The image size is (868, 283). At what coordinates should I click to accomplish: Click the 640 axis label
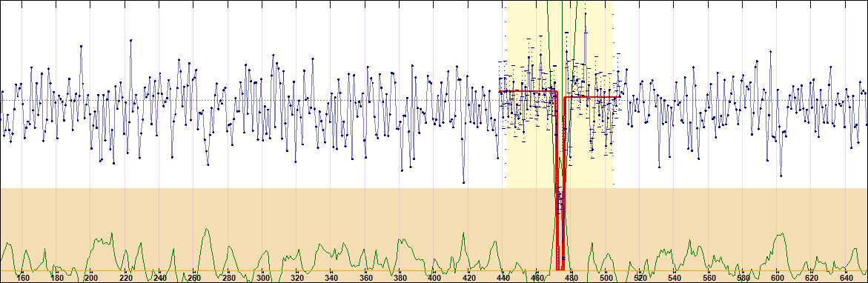click(x=847, y=278)
